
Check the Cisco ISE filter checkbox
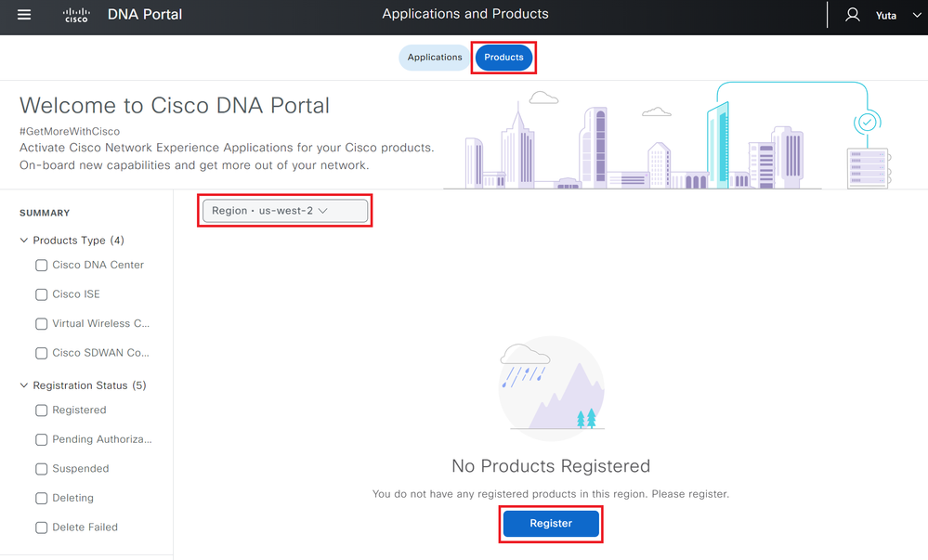(x=42, y=294)
